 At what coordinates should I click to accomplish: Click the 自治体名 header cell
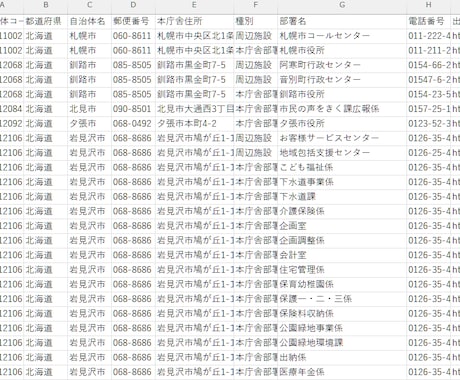tap(89, 21)
